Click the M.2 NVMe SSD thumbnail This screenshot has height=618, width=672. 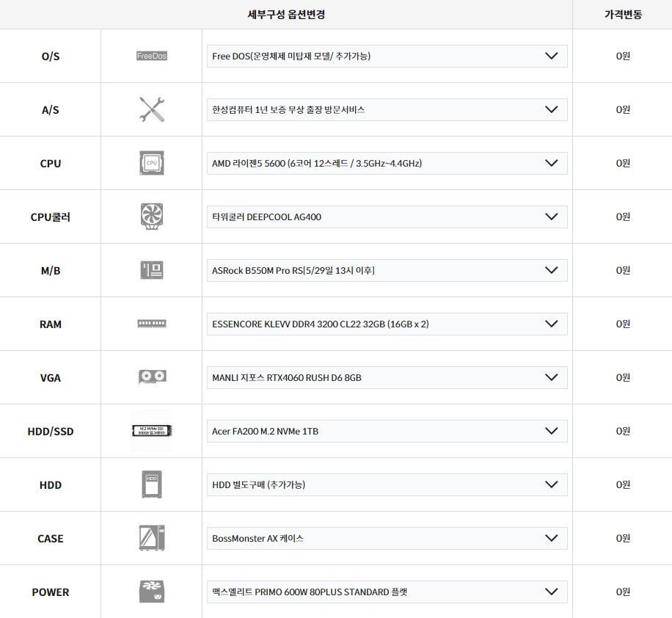tap(152, 431)
